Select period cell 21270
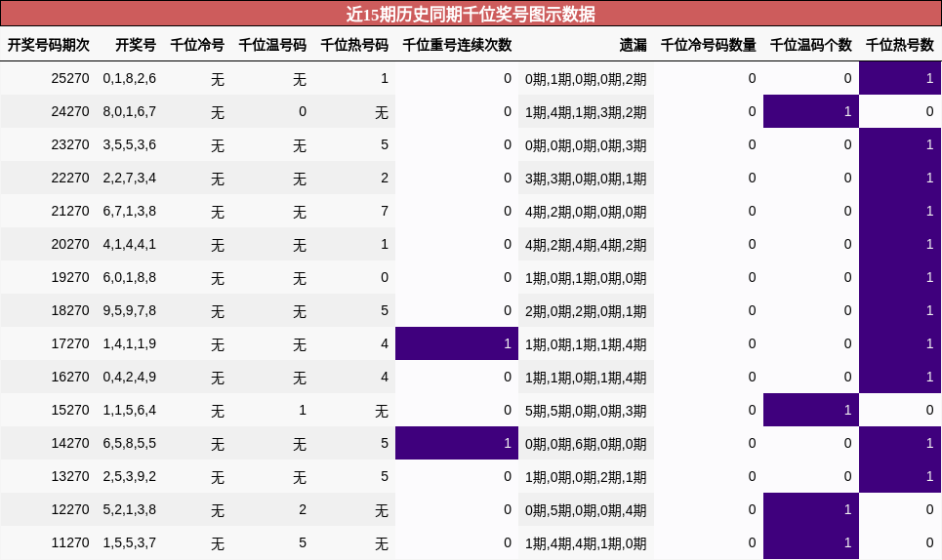 point(69,212)
